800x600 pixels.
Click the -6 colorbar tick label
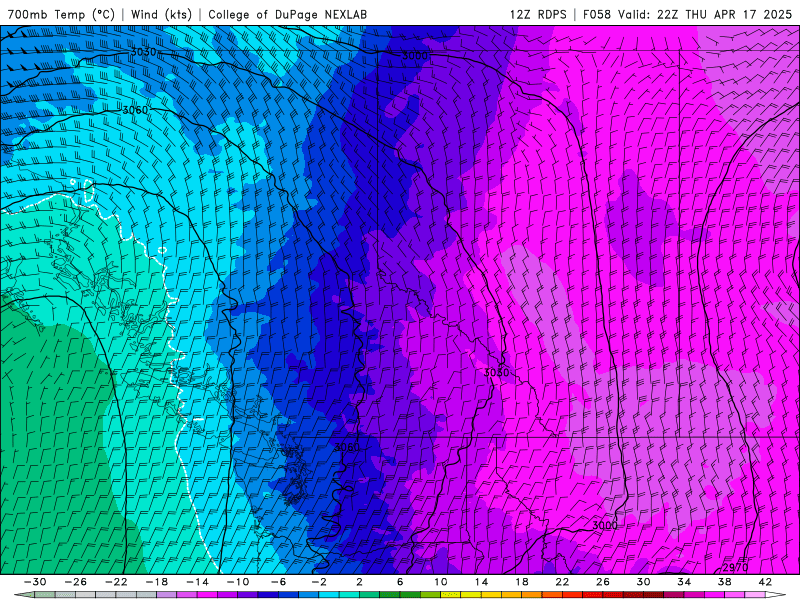279,582
